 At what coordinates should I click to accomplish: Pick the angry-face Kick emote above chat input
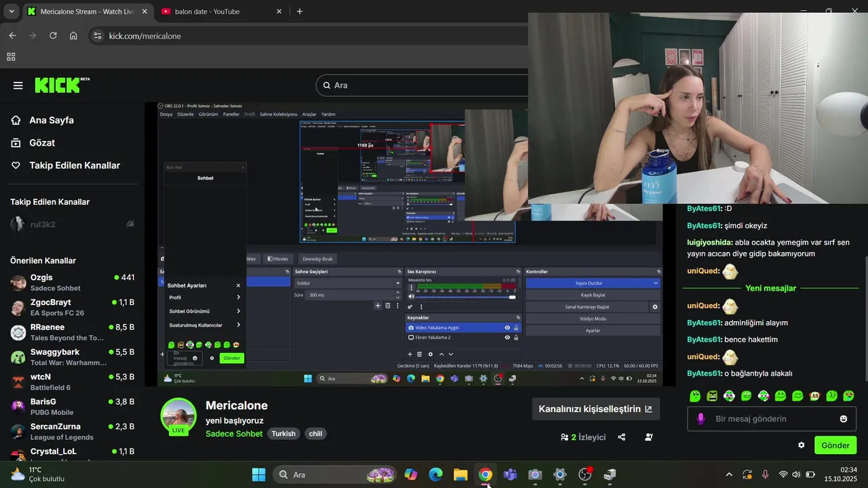point(712,396)
